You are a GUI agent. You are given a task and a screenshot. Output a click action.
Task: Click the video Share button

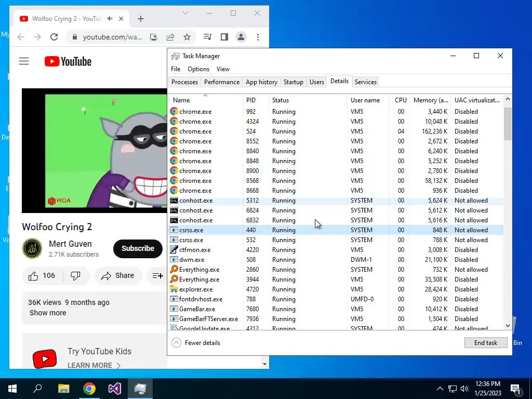tap(117, 276)
